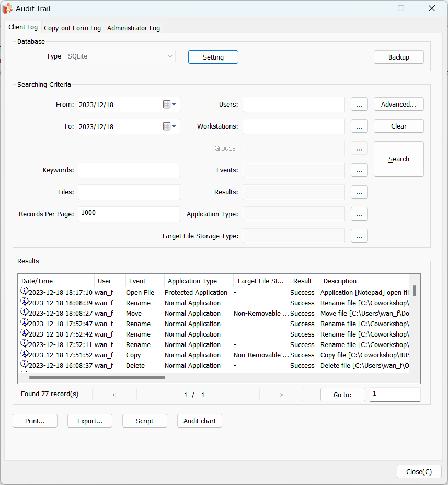Expand the database Type dropdown
The width and height of the screenshot is (448, 485).
click(170, 56)
